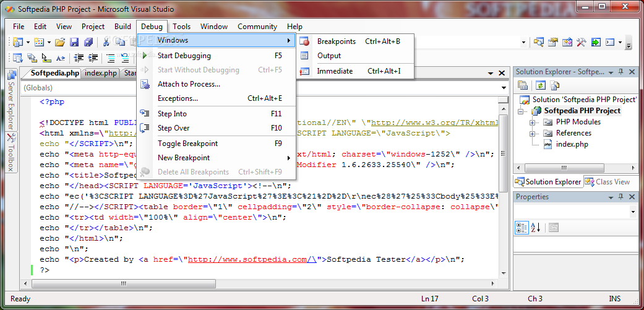The height and width of the screenshot is (310, 644).
Task: Collapse the Softpedia PHP Project node
Action: (x=521, y=111)
